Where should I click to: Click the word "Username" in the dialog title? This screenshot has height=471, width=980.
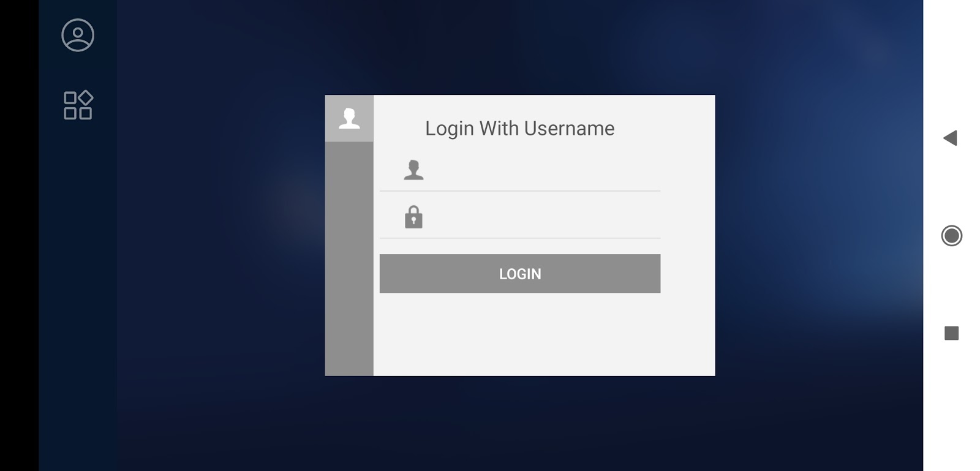point(569,129)
